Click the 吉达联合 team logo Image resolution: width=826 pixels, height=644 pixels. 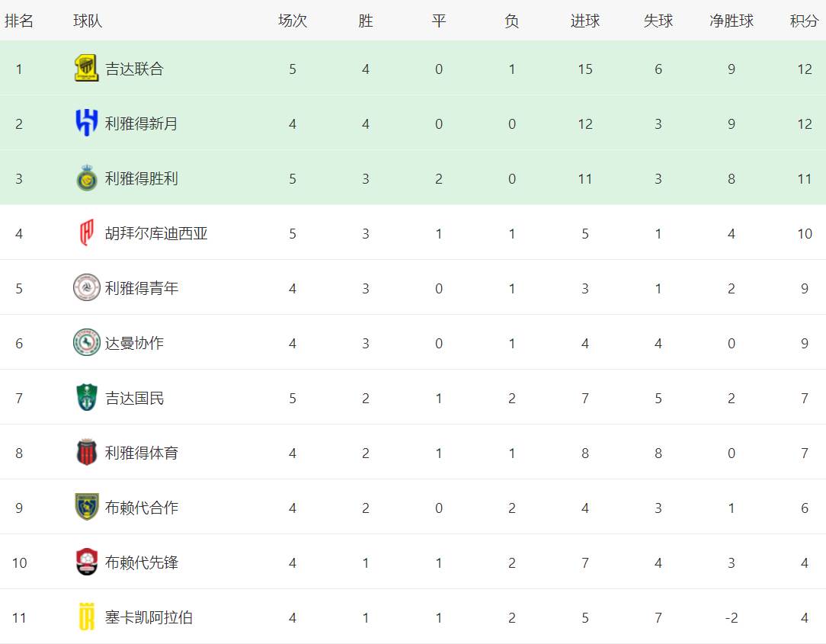(x=86, y=69)
